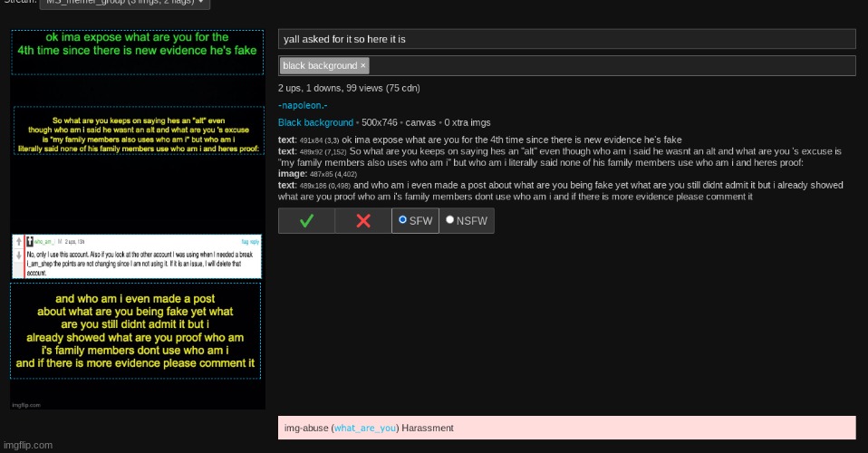Approve the image with the green checkmark
Viewport: 868px width, 453px height.
click(306, 220)
